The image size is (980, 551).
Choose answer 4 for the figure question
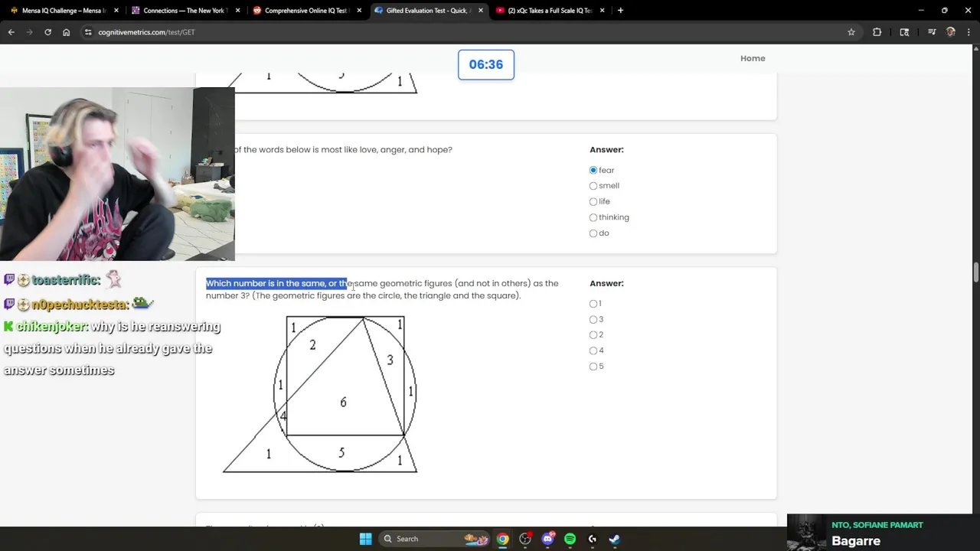coord(593,350)
